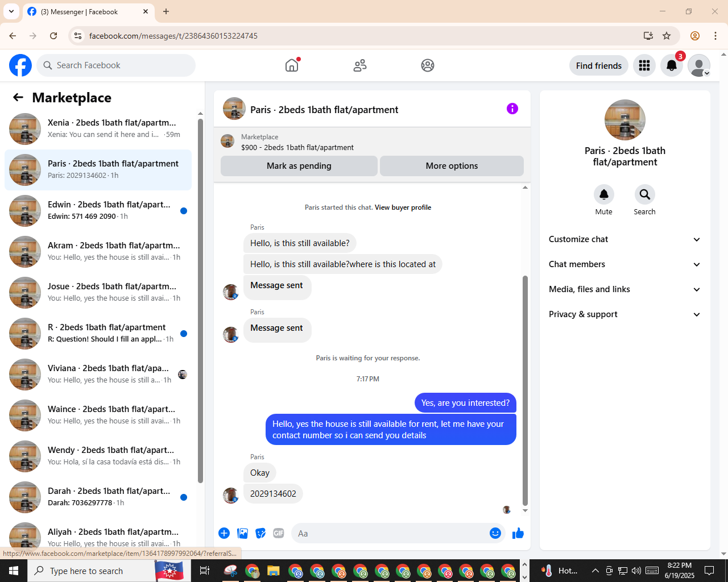Open File Explorer from the taskbar

274,571
